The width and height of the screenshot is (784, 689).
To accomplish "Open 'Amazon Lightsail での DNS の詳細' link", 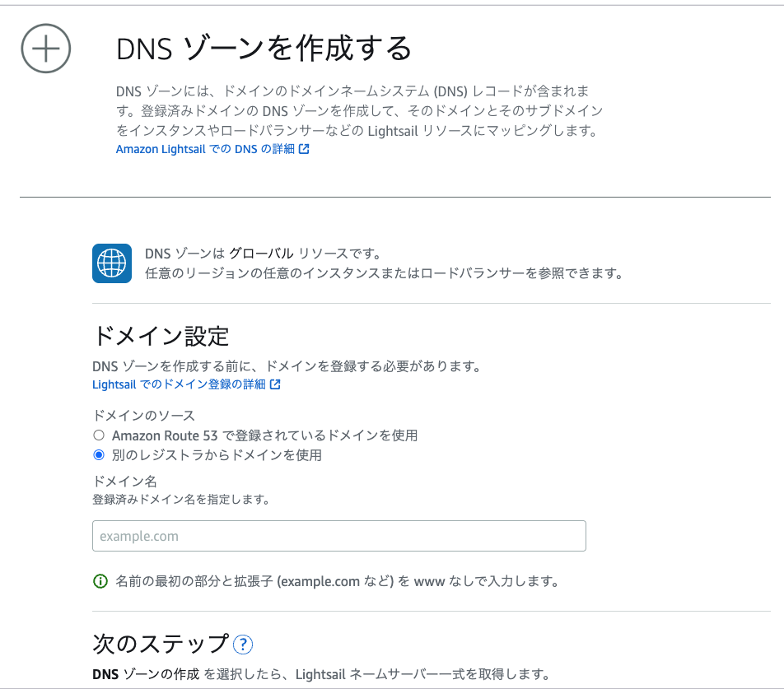I will pos(205,149).
